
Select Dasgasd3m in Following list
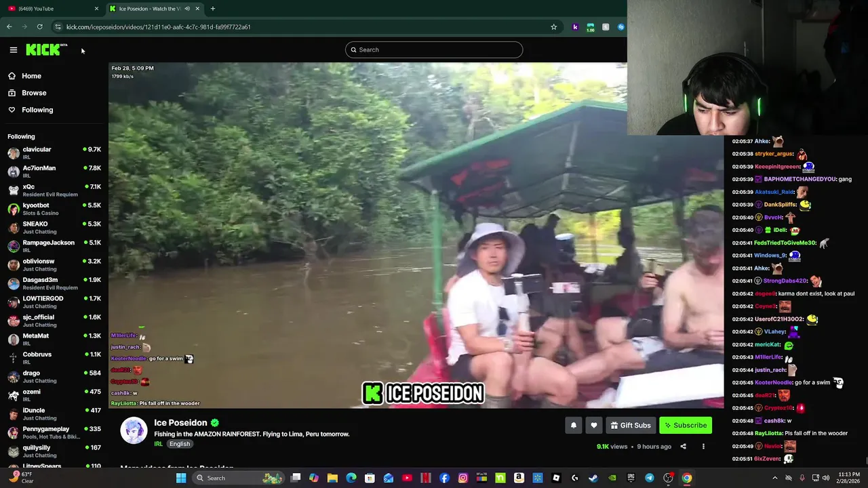point(54,283)
